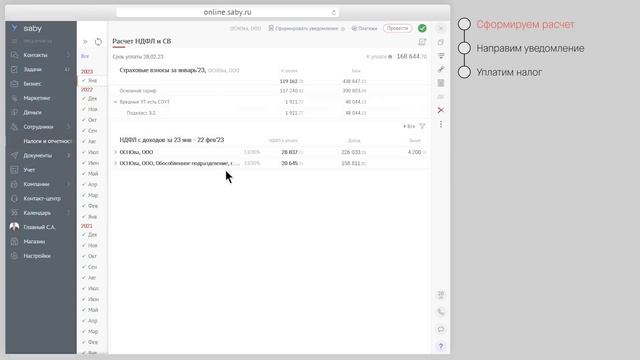Select Фев under 2022 in the period list

click(x=92, y=206)
